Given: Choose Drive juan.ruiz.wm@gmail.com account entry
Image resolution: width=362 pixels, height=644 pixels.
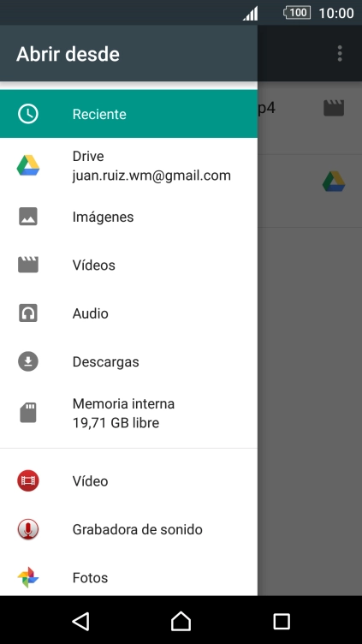Looking at the screenshot, I should point(129,166).
